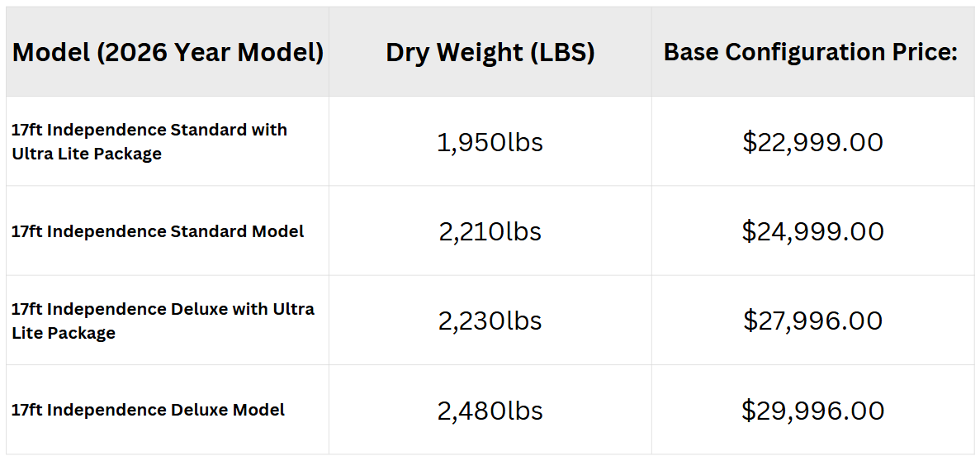This screenshot has height=461, width=980.
Task: Click the $24,999.00 base price
Action: tap(812, 231)
